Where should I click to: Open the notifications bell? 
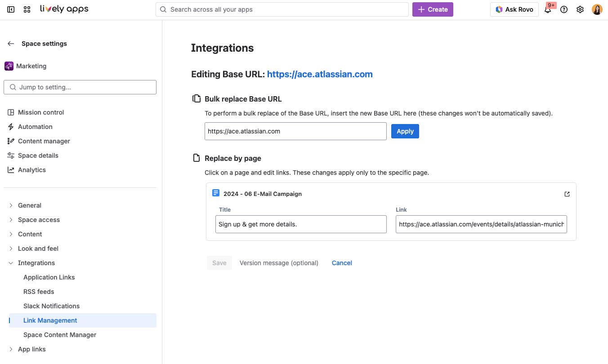[x=548, y=9]
